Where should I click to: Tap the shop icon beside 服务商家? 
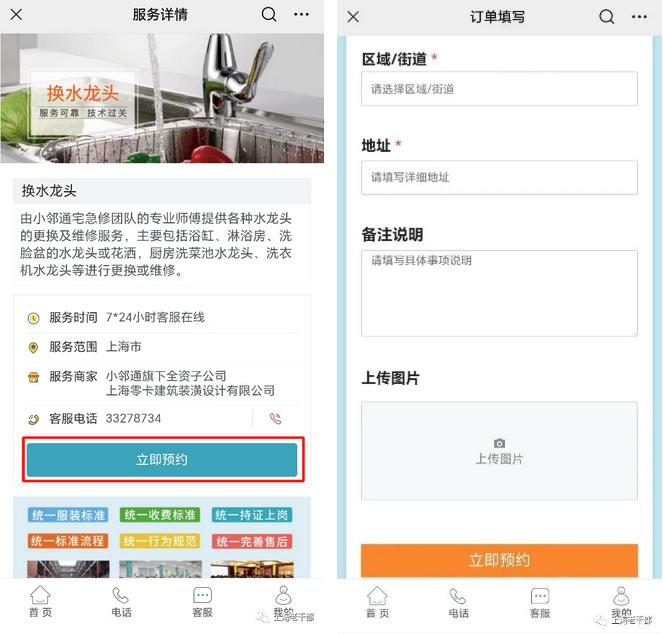[x=33, y=377]
